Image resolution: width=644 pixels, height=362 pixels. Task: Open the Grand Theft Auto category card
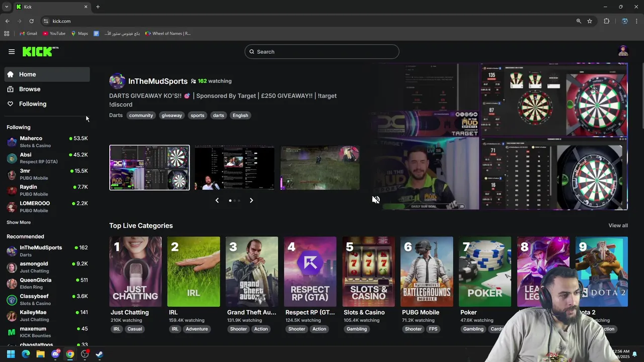pyautogui.click(x=252, y=271)
